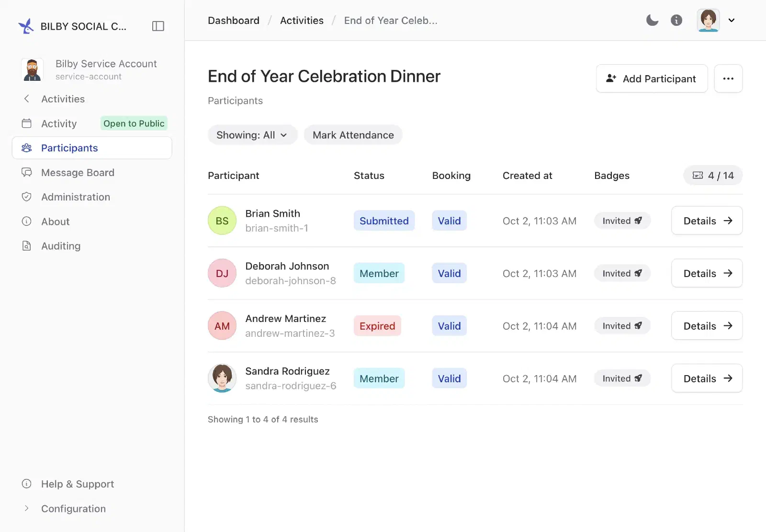This screenshot has width=766, height=532.
Task: Open Message Board in sidebar
Action: click(92, 172)
